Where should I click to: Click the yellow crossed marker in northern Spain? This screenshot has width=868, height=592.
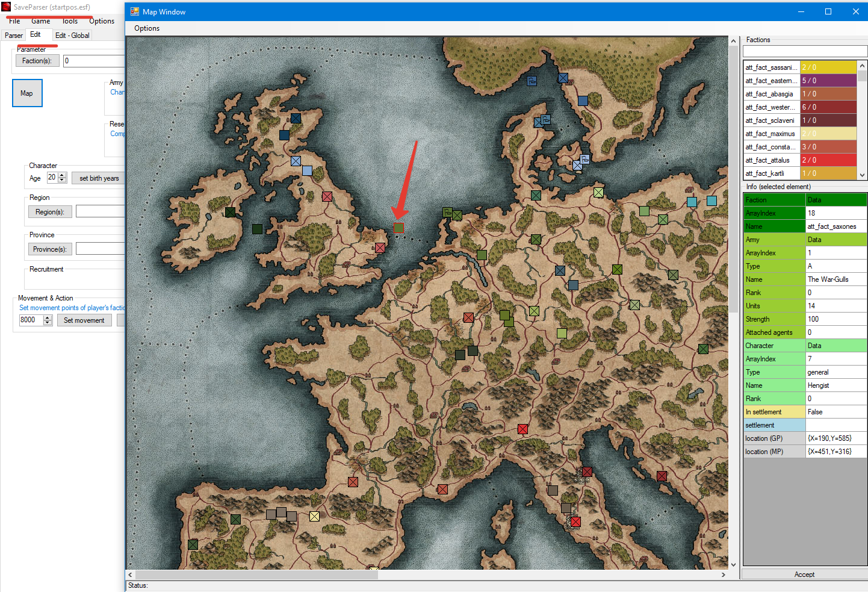tap(314, 516)
